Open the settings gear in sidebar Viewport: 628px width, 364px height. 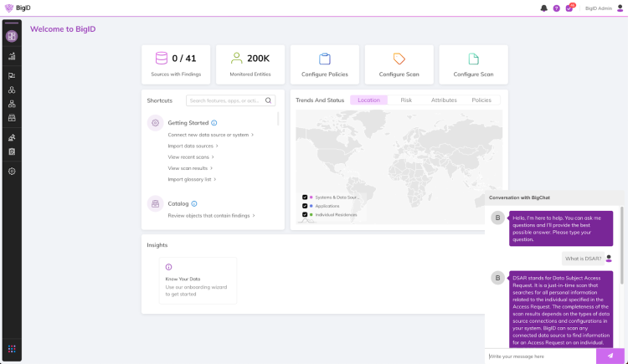click(x=12, y=172)
